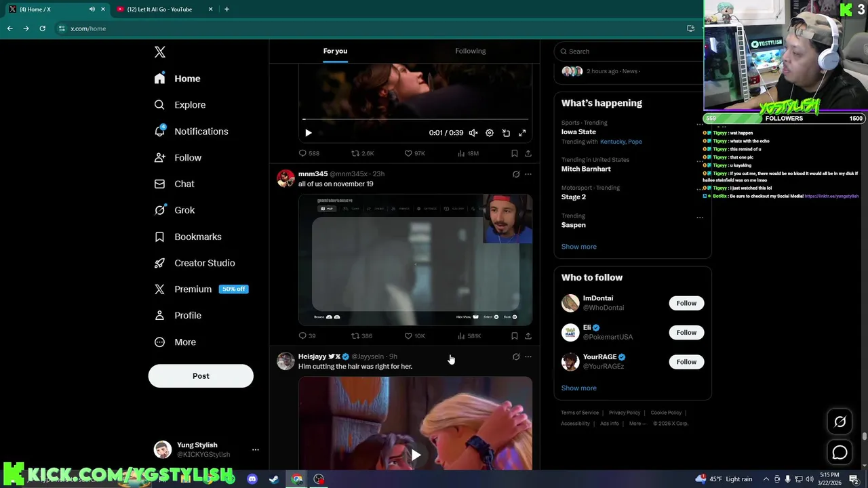Switch to Let It All Go YouTube tab
The height and width of the screenshot is (488, 868).
[160, 9]
